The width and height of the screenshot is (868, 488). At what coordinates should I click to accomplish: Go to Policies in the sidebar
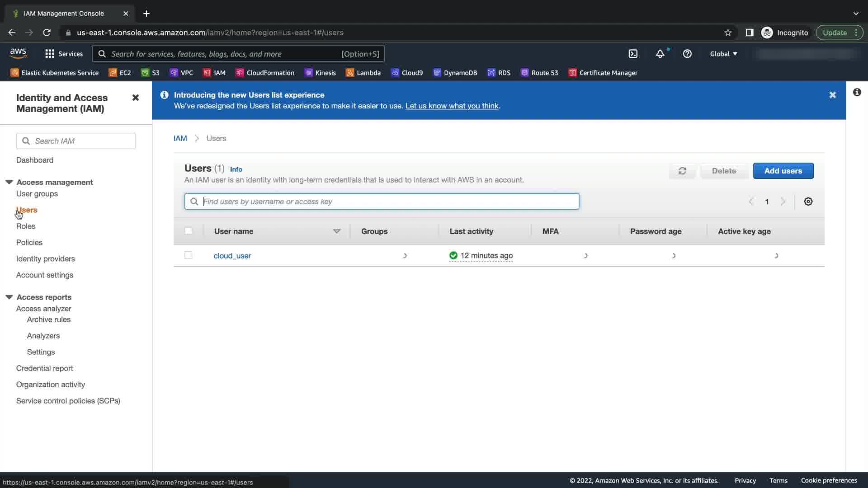pos(29,242)
